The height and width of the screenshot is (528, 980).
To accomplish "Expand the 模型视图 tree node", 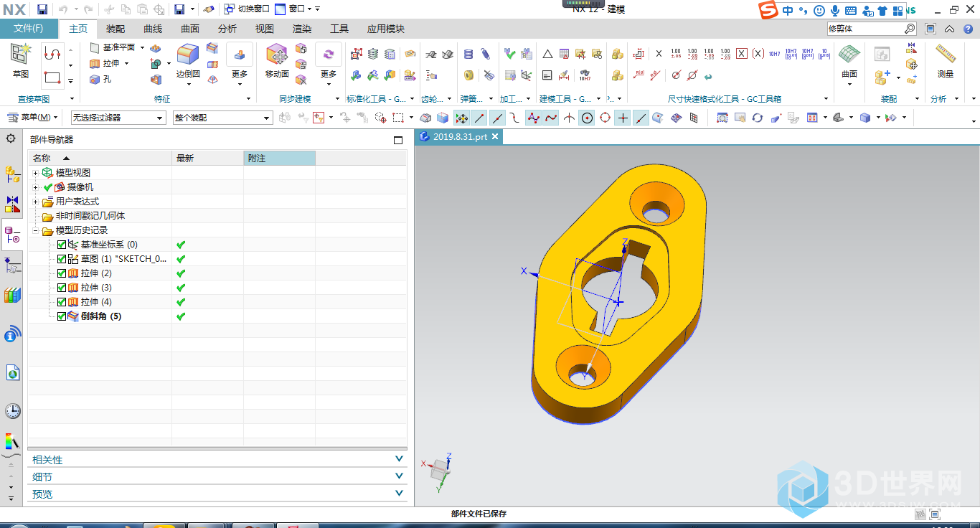I will [x=36, y=173].
